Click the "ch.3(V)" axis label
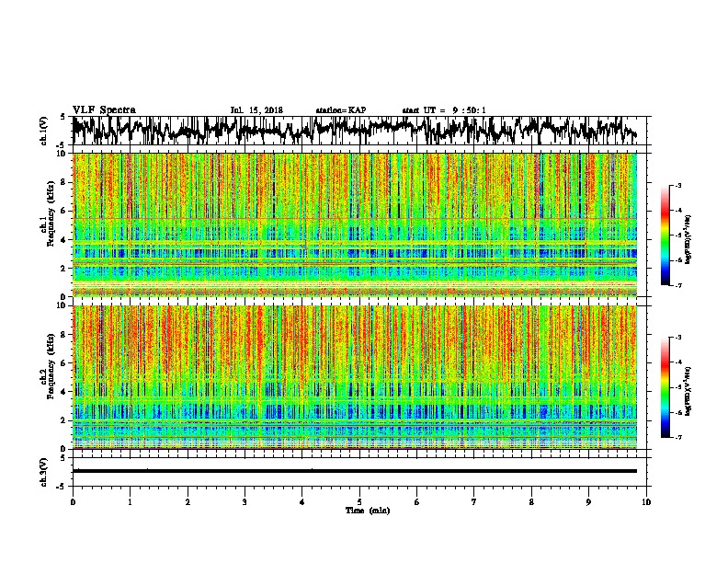The height and width of the screenshot is (563, 728). (x=43, y=473)
